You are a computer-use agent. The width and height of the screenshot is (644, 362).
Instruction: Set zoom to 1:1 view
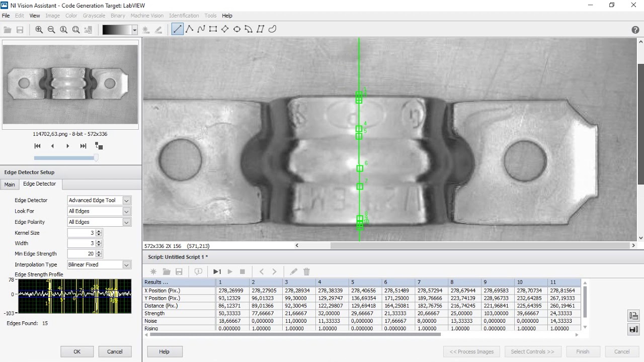click(x=64, y=30)
